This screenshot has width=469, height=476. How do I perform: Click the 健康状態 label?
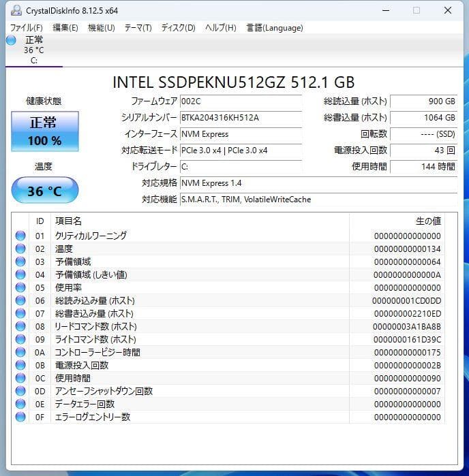[44, 101]
